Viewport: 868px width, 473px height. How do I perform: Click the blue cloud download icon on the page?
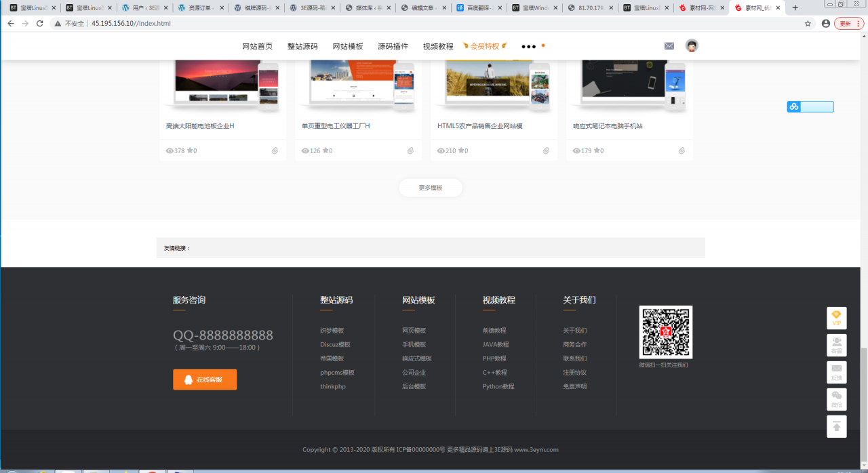[792, 106]
